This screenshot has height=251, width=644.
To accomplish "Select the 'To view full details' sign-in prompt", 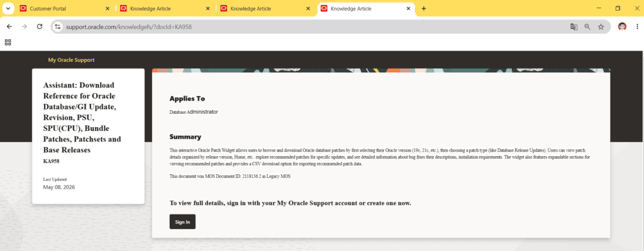I will 291,203.
